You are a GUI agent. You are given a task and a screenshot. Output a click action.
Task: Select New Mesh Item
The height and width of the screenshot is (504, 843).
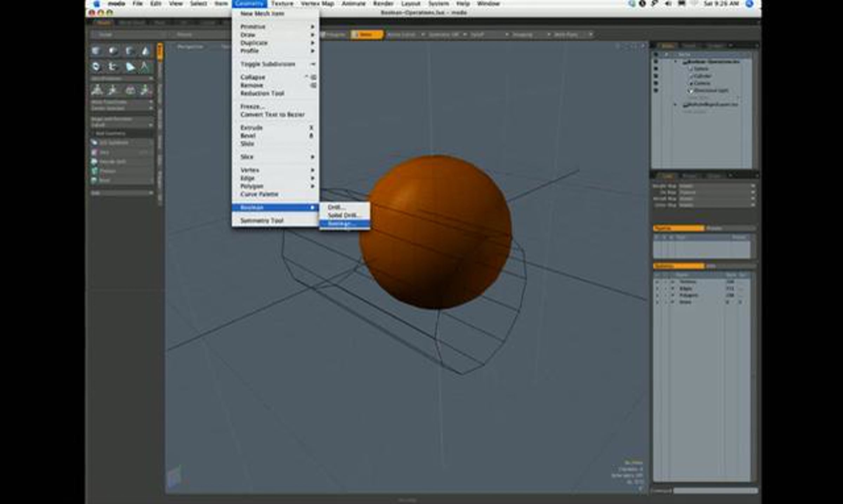275,14
